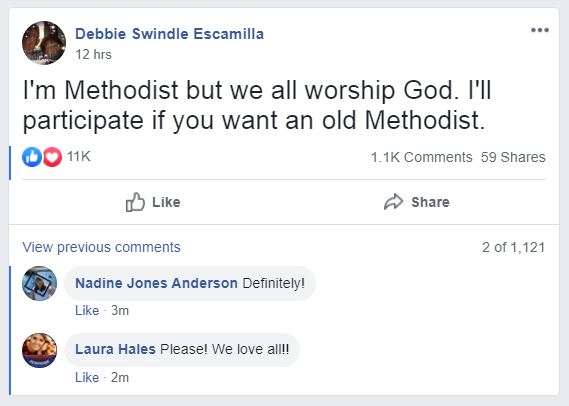Open the 2m timestamp on Laura's comment
This screenshot has height=406, width=569.
tap(120, 377)
